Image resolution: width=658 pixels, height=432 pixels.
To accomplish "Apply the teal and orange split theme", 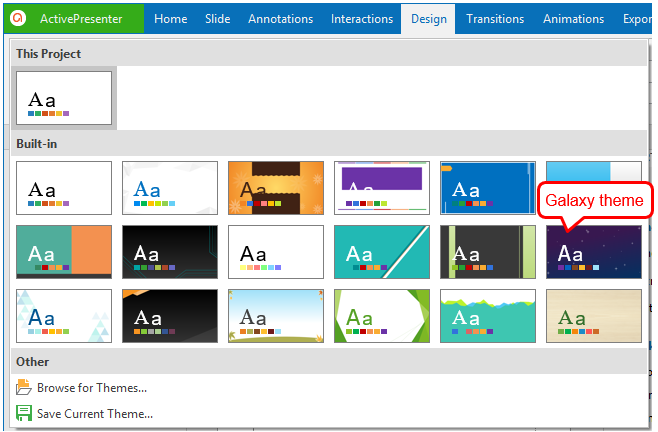I will click(x=64, y=252).
